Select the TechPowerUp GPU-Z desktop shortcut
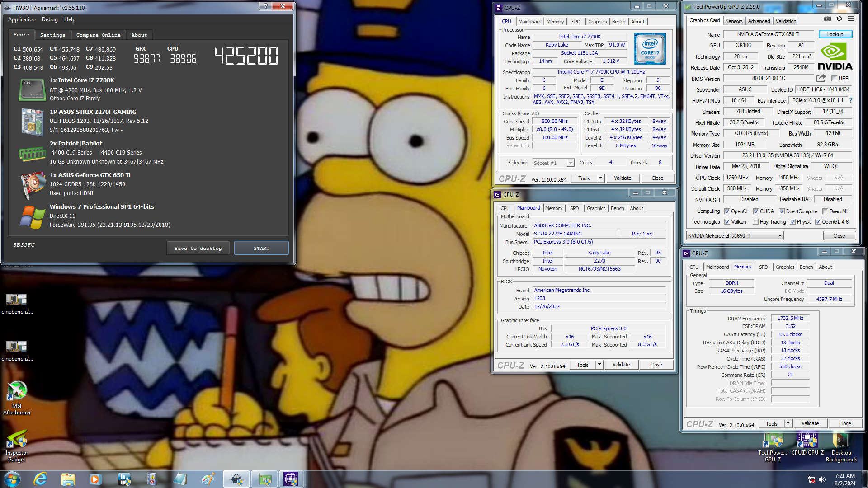Image resolution: width=868 pixels, height=488 pixels. (773, 447)
